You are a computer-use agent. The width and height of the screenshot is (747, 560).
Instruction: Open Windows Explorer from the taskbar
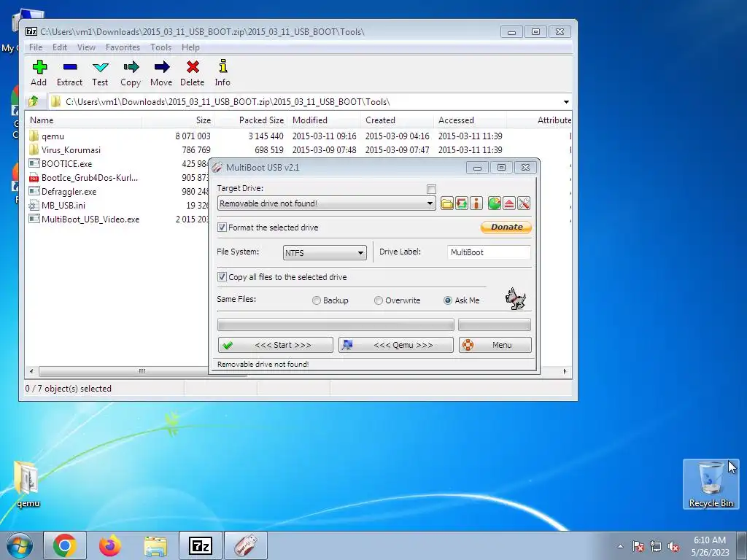click(x=155, y=545)
